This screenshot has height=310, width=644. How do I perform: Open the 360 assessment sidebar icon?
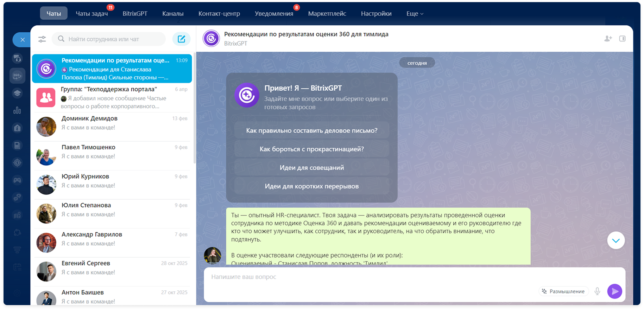(x=17, y=76)
